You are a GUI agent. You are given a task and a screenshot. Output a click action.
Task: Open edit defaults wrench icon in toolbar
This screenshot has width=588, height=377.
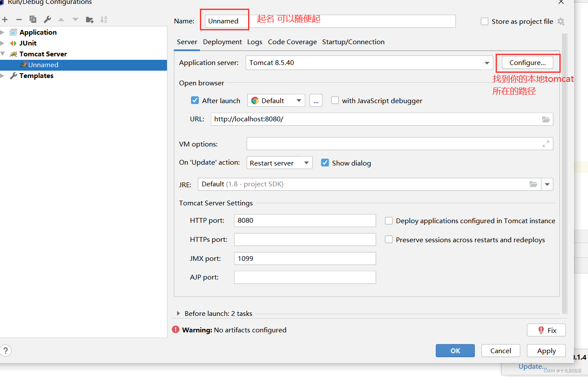[x=47, y=19]
